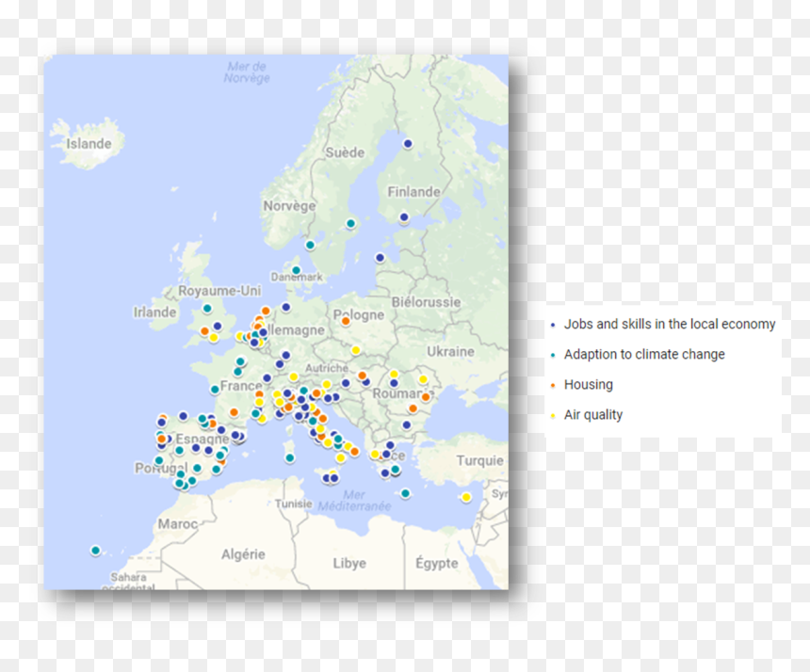The image size is (810, 672).
Task: Select the teal marker in the Canary Islands
Action: coord(95,551)
